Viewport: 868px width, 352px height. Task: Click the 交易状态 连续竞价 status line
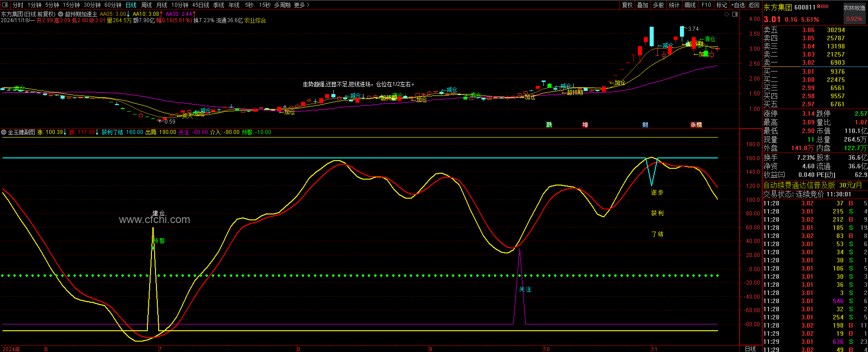point(807,194)
